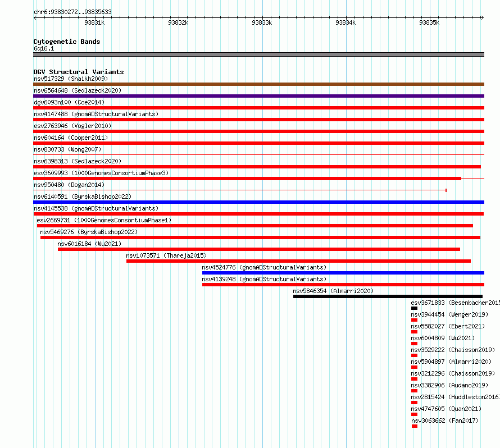Select the purple nsv6564648 variant bar
Viewport: 500px width, 448px height.
tap(258, 96)
